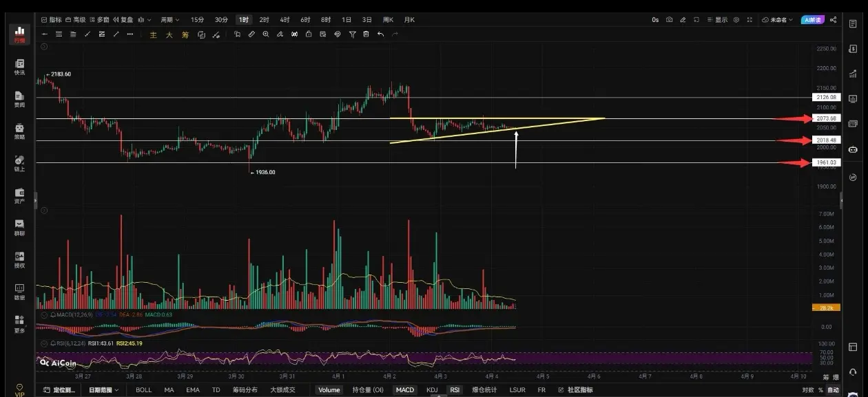Screen dimensions: 868x397
Task: Switch to the 15分 timeframe
Action: pos(197,20)
